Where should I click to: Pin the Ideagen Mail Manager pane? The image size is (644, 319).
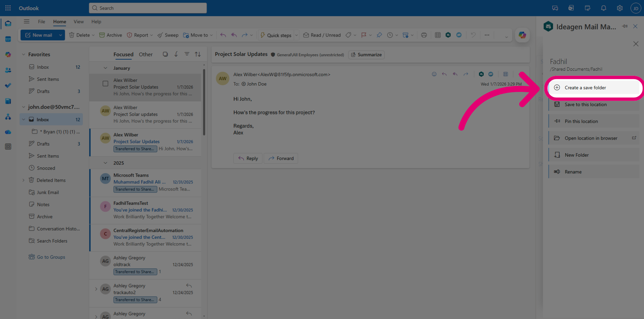pyautogui.click(x=625, y=26)
